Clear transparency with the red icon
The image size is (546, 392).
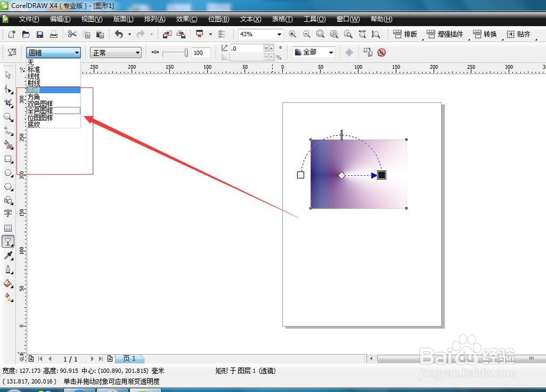click(x=382, y=52)
